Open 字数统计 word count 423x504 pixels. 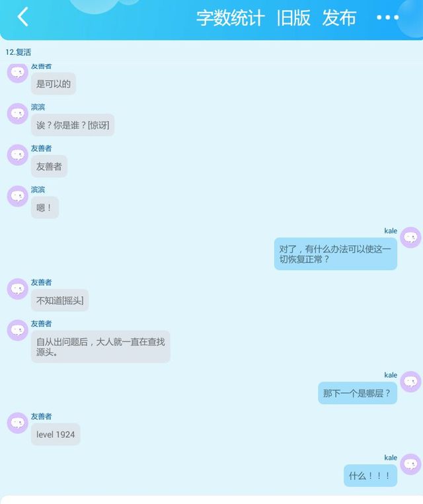[231, 18]
